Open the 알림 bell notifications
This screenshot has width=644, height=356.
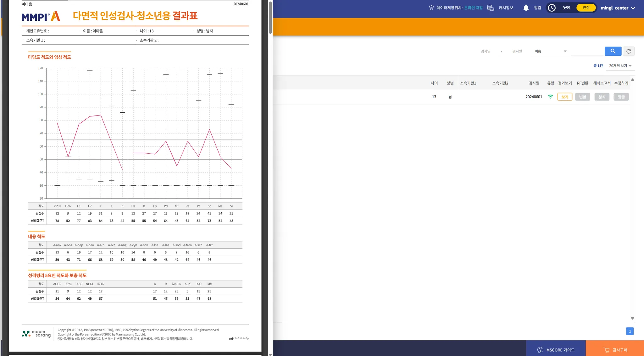point(526,8)
